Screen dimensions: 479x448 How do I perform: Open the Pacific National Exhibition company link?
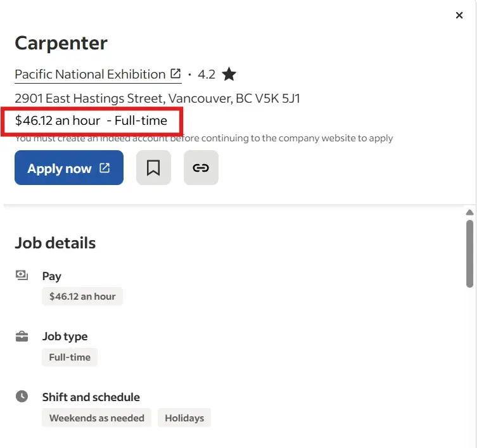(91, 74)
